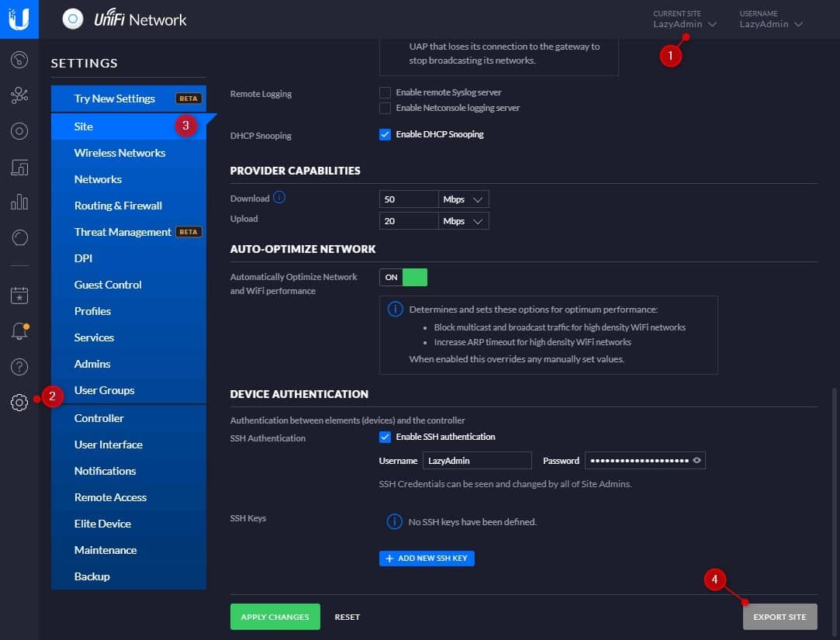The image size is (840, 640).
Task: Click the Download info icon
Action: (x=279, y=197)
